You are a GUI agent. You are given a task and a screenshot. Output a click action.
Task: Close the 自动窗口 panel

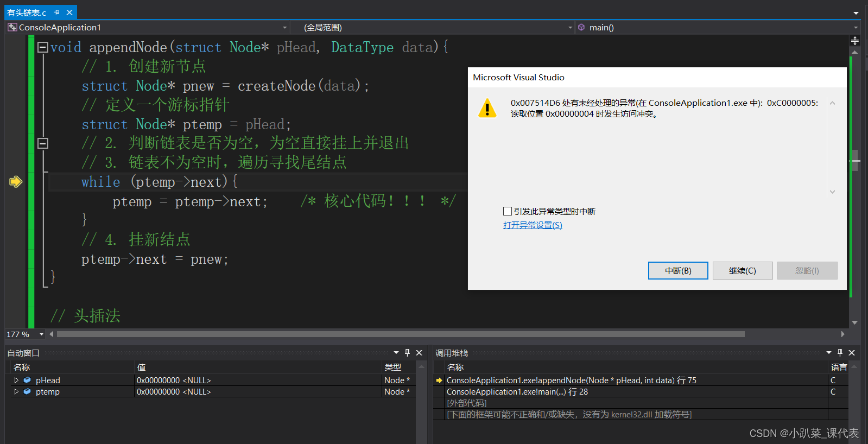tap(419, 353)
